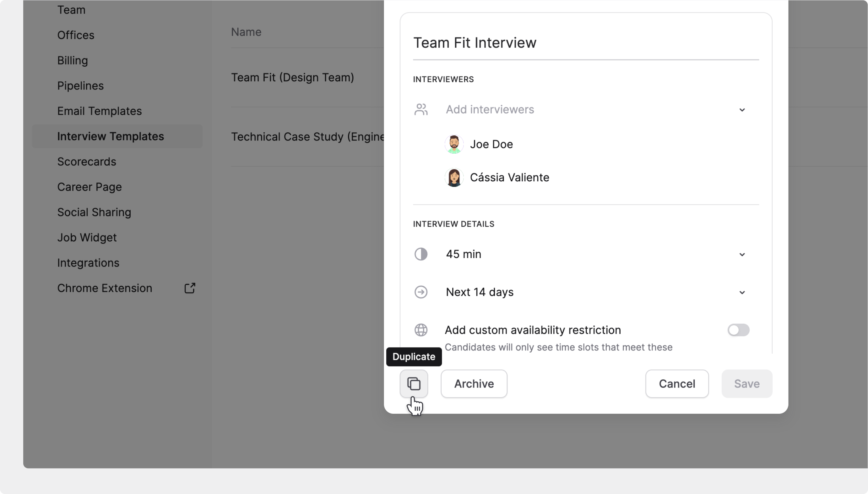Open Team Fit (Design Team) template row
The width and height of the screenshot is (868, 494).
(292, 77)
